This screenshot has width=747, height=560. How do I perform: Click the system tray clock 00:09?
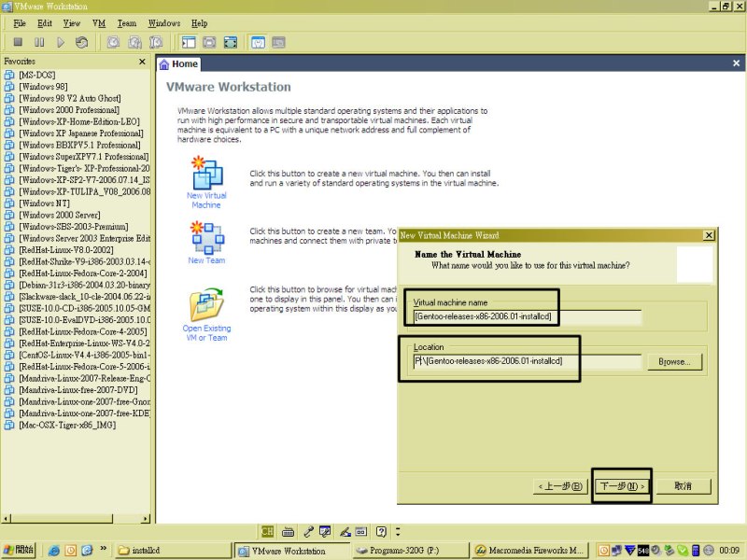coord(729,551)
